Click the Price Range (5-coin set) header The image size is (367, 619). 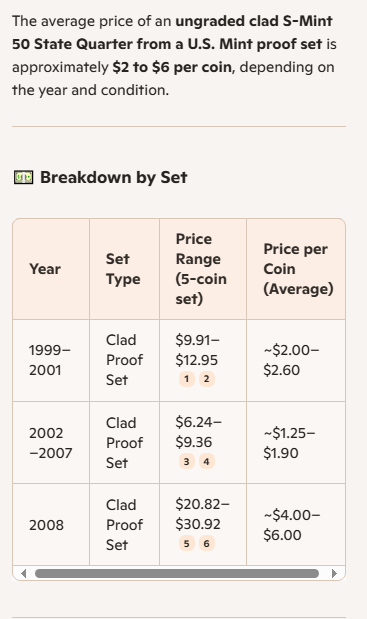pyautogui.click(x=203, y=269)
